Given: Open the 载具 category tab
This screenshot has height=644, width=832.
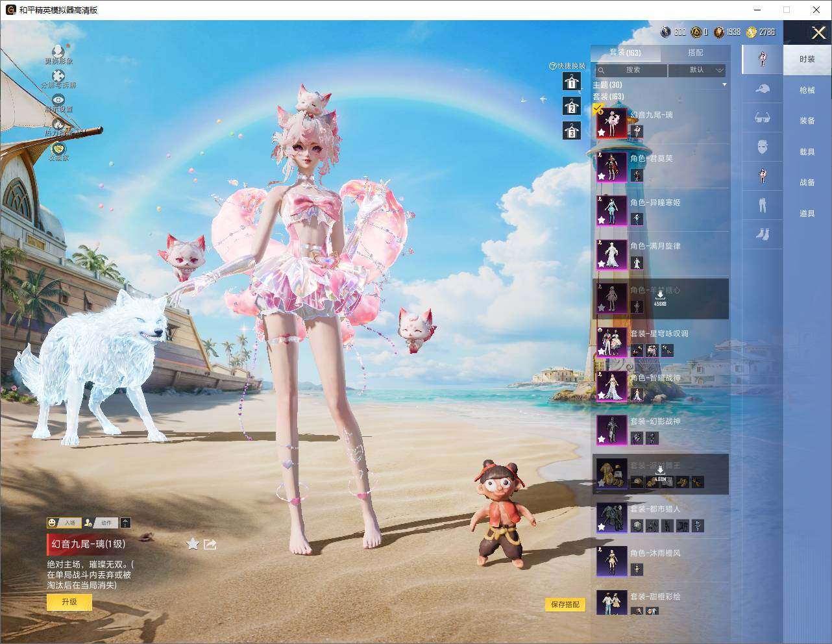Looking at the screenshot, I should (x=807, y=152).
